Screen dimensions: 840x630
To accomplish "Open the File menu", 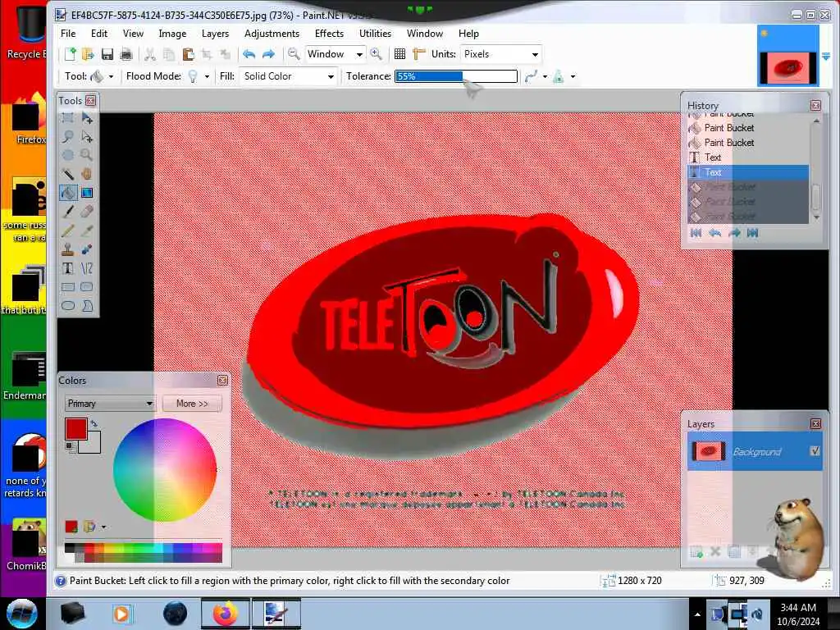I will [68, 33].
